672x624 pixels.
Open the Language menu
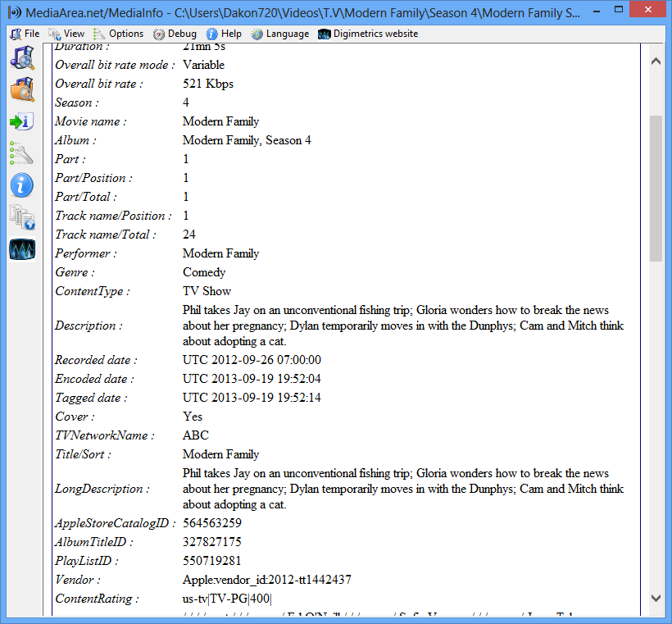point(280,34)
